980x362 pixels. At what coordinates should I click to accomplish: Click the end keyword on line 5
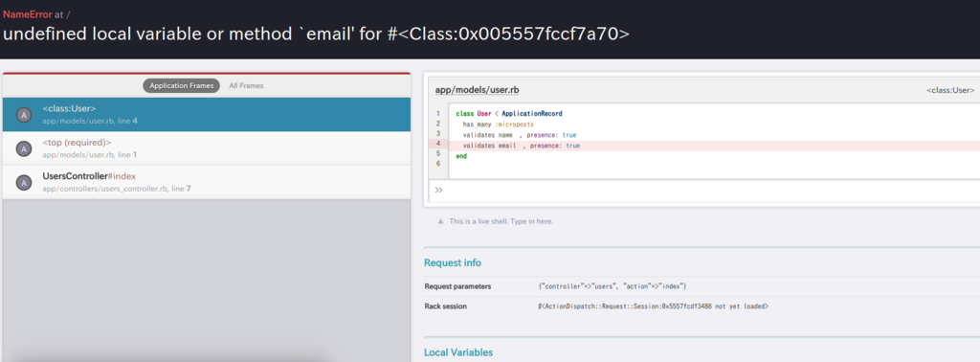tap(461, 156)
